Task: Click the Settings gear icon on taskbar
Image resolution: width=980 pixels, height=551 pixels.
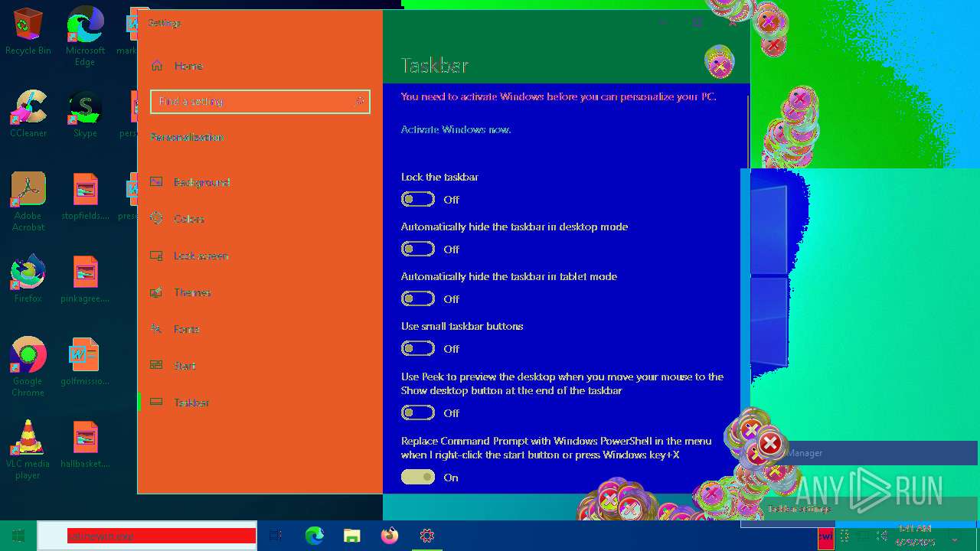Action: 426,536
